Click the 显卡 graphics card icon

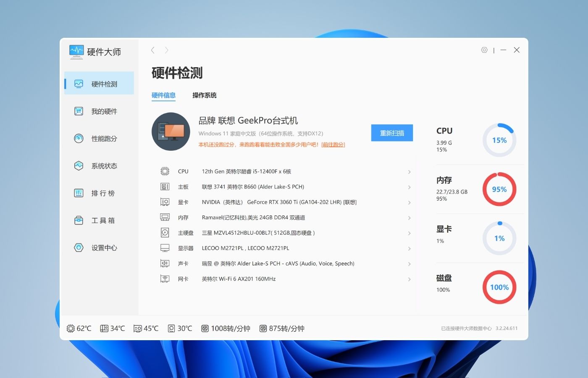click(x=165, y=202)
